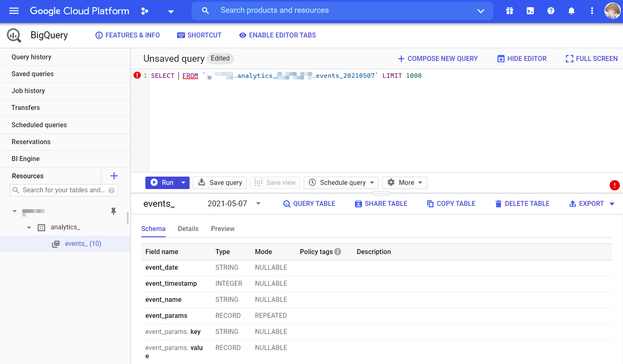Open the help question mark icon
The width and height of the screenshot is (623, 364).
551,11
